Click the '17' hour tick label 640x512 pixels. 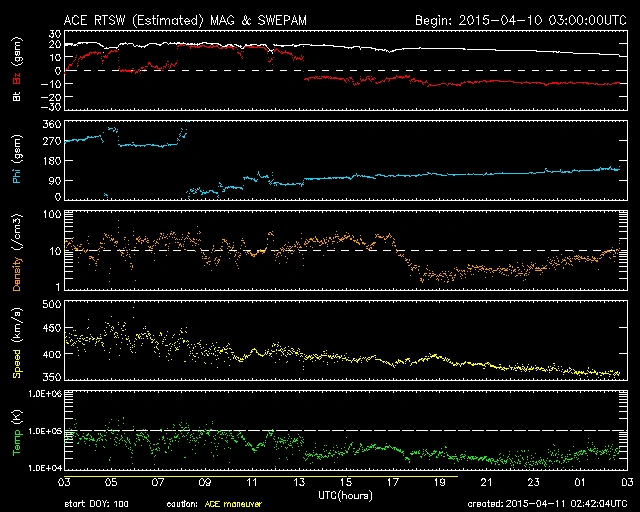(393, 482)
